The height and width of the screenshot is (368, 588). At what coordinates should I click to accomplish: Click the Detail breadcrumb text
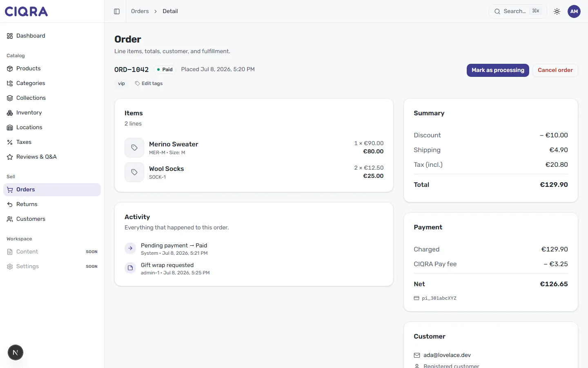pos(170,11)
